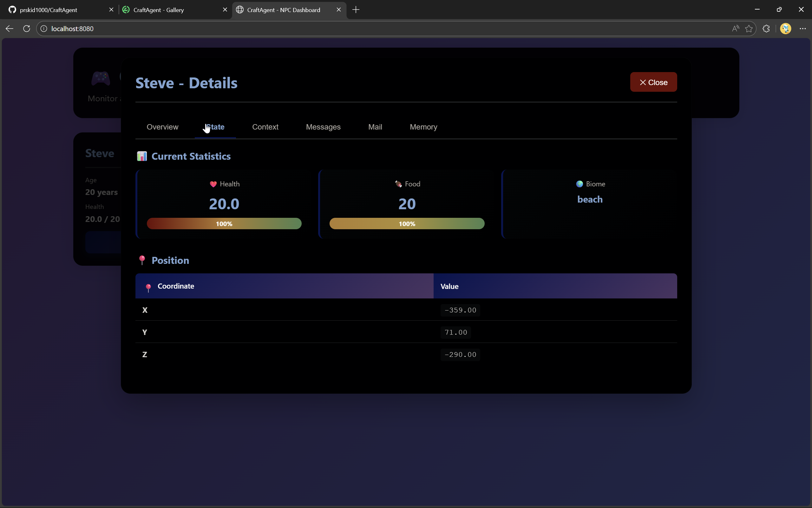The image size is (812, 508).
Task: Switch to the Mail tab
Action: [x=375, y=127]
